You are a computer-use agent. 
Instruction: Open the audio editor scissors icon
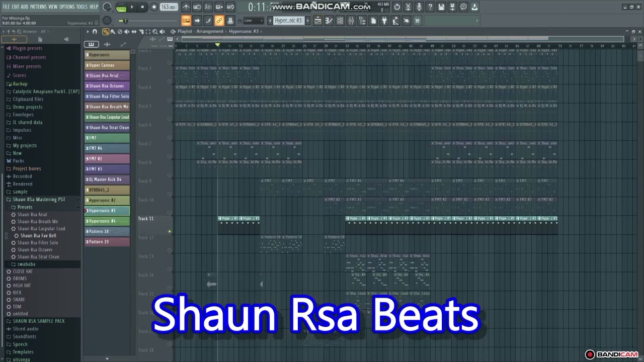[x=408, y=7]
